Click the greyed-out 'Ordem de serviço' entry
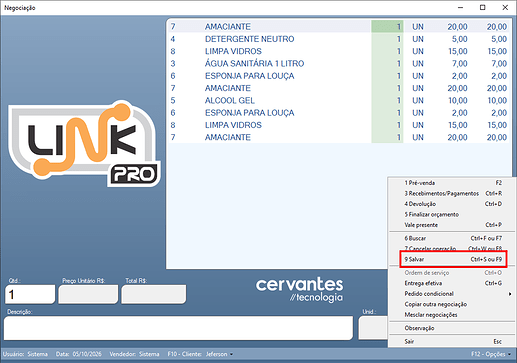The width and height of the screenshot is (517, 363). click(x=453, y=273)
